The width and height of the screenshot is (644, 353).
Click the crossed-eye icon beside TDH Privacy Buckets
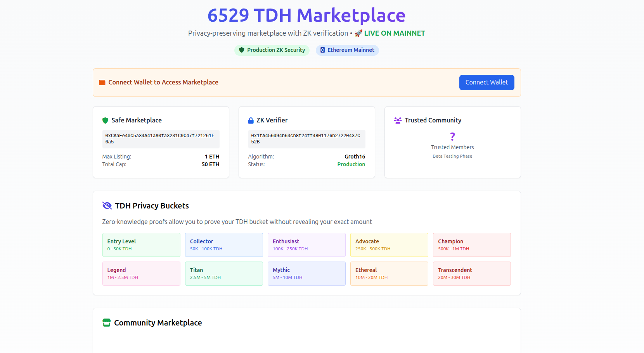pos(107,206)
